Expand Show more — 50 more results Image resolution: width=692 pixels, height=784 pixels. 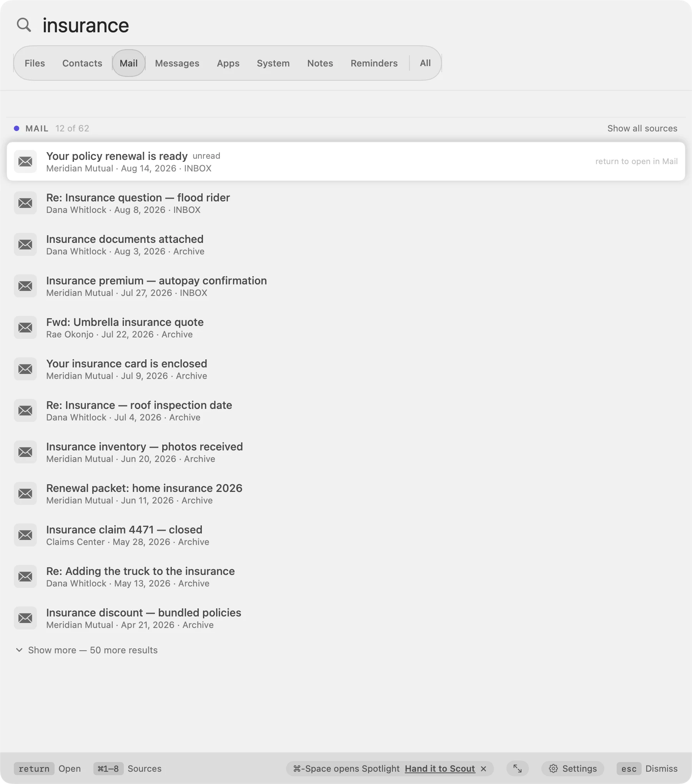[87, 650]
